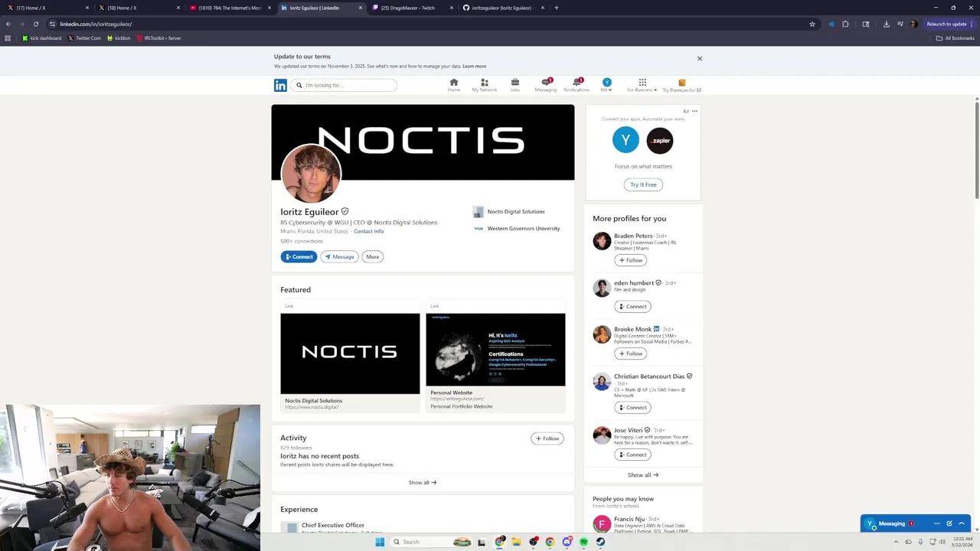Open the IRLToolkit - Server bookmark
The width and height of the screenshot is (980, 551).
[x=158, y=38]
